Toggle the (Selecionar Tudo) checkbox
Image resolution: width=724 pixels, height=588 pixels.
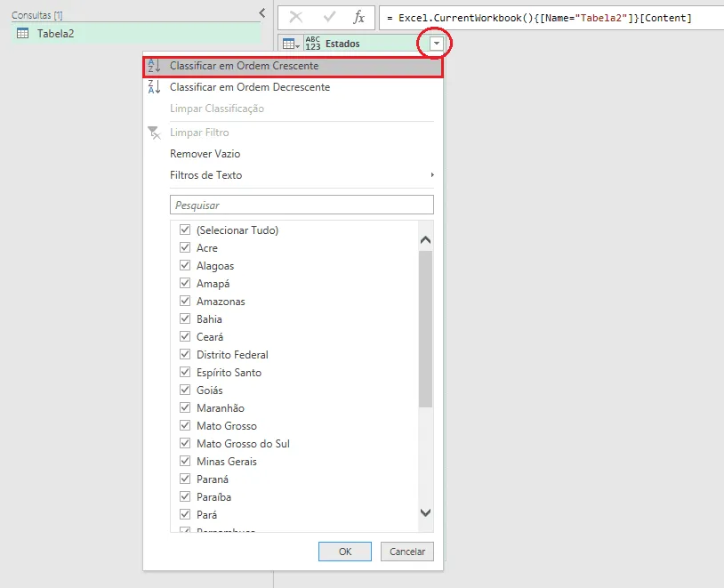[x=185, y=230]
